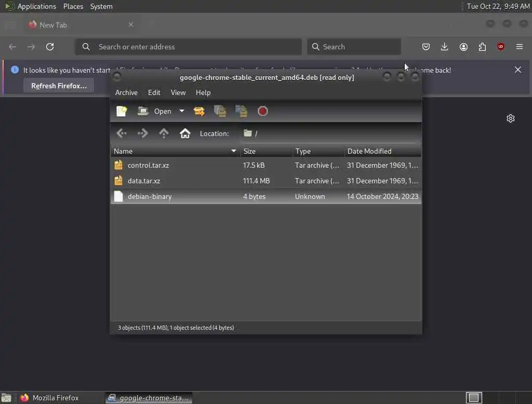Sort by Type column header
Screen dimensions: 532x404
pyautogui.click(x=318, y=151)
